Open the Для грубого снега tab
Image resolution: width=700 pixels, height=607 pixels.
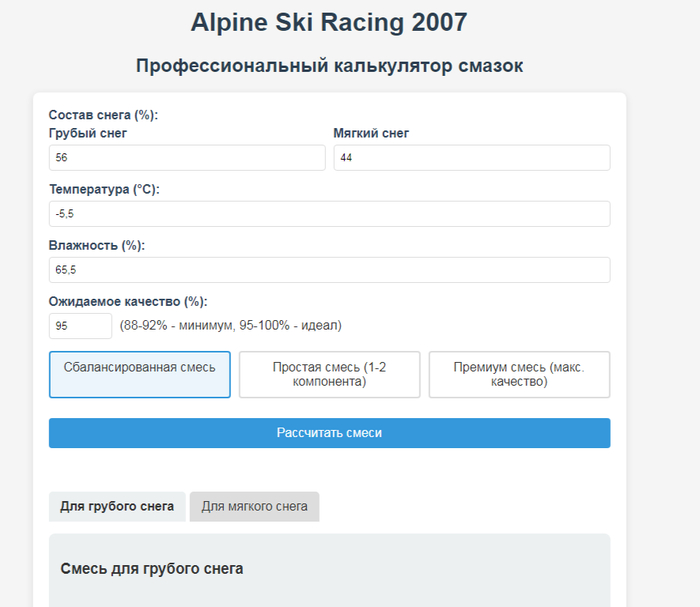click(117, 507)
